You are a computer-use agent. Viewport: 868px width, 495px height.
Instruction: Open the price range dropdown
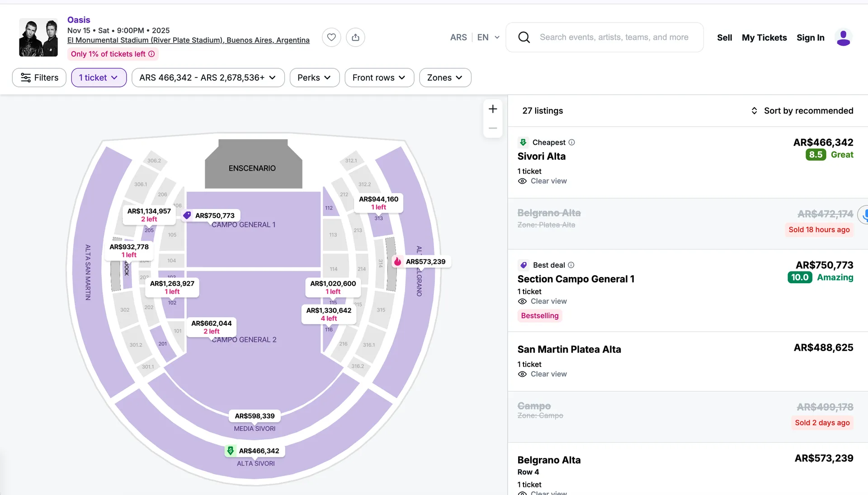tap(208, 77)
